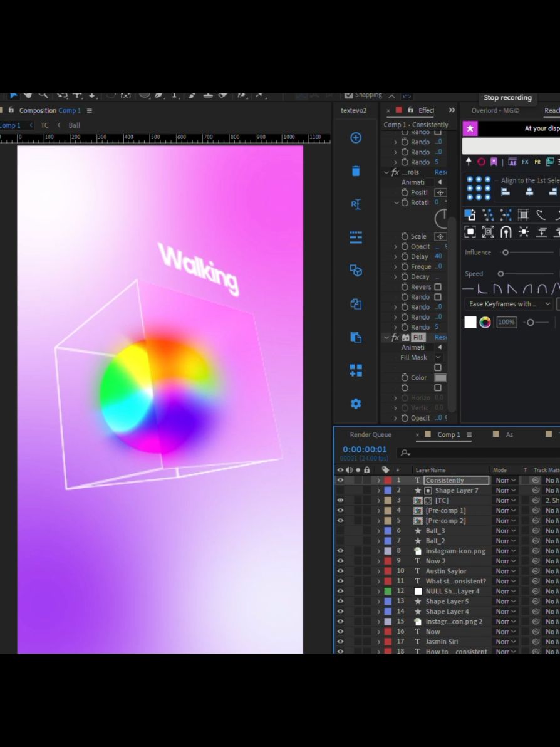The width and height of the screenshot is (560, 747).
Task: Click the textevo2 trash delete icon
Action: [356, 171]
